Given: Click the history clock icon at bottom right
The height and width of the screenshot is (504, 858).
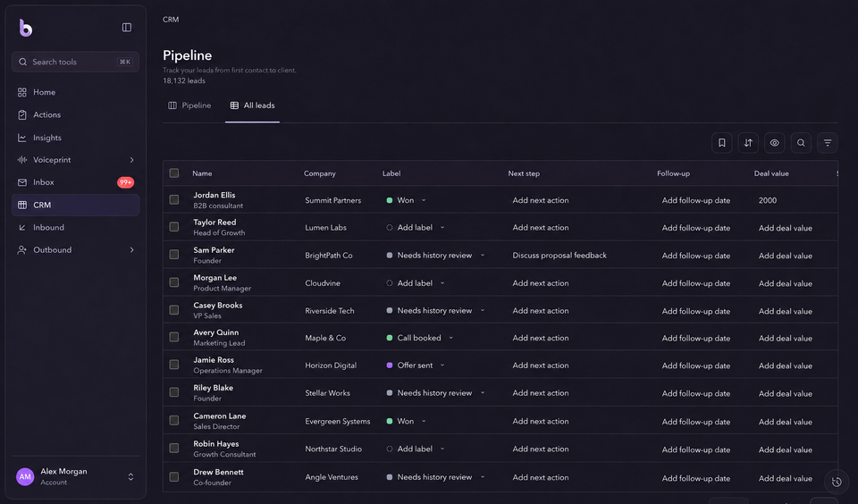Looking at the screenshot, I should [x=837, y=482].
